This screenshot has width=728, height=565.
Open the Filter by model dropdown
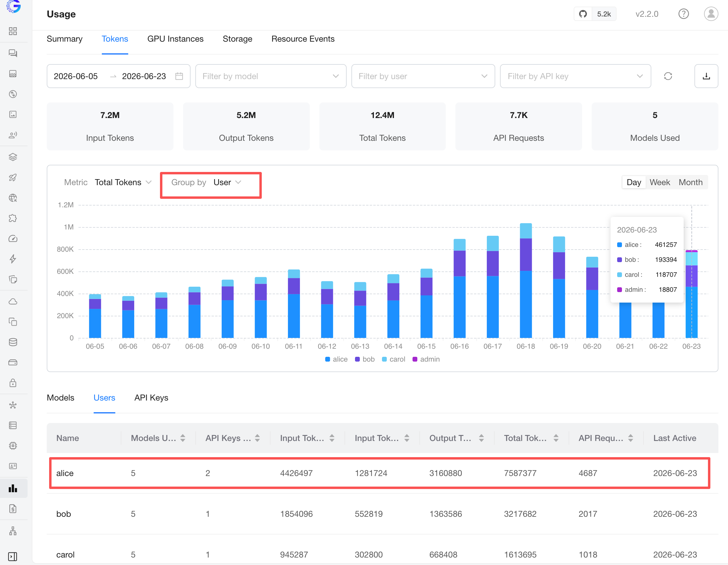[271, 76]
